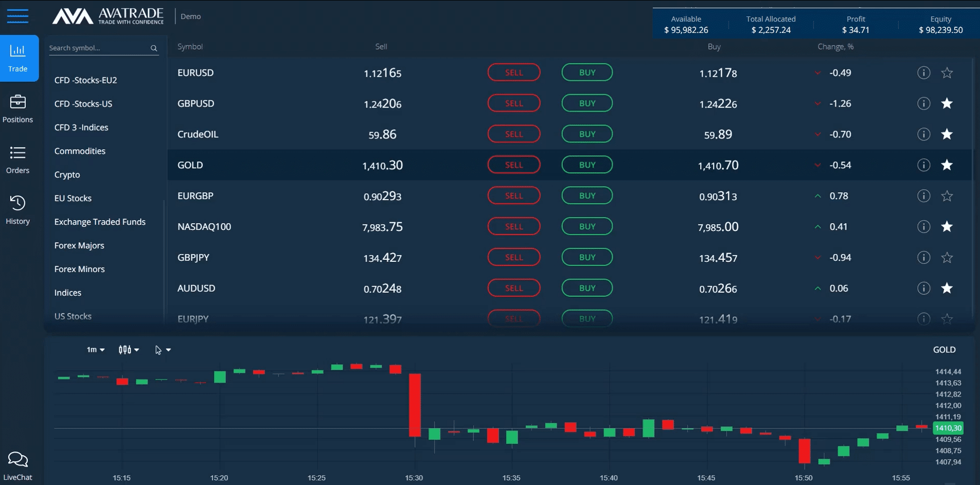Click the AvaTrade logo

point(108,16)
